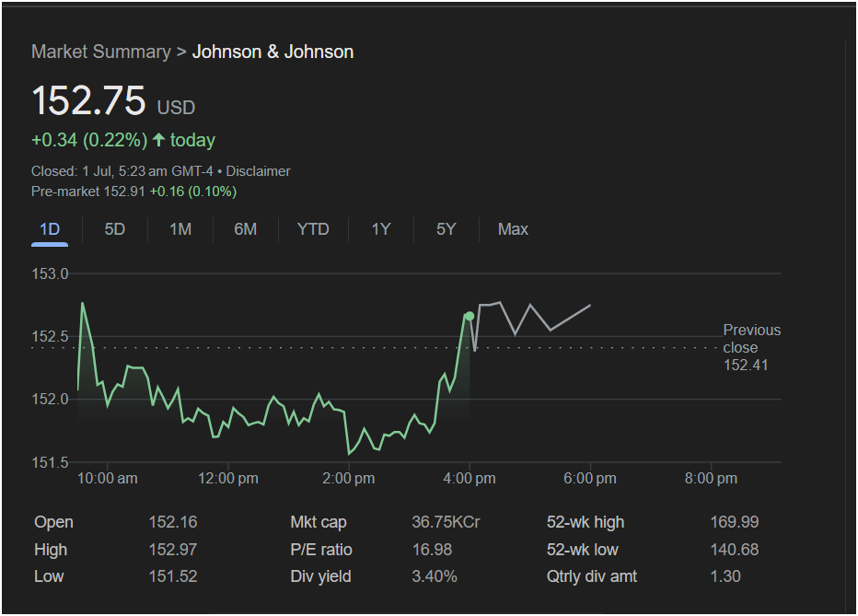Screen dimensions: 858x616
Task: Click the 52-week low value 140.68
Action: pyautogui.click(x=735, y=550)
